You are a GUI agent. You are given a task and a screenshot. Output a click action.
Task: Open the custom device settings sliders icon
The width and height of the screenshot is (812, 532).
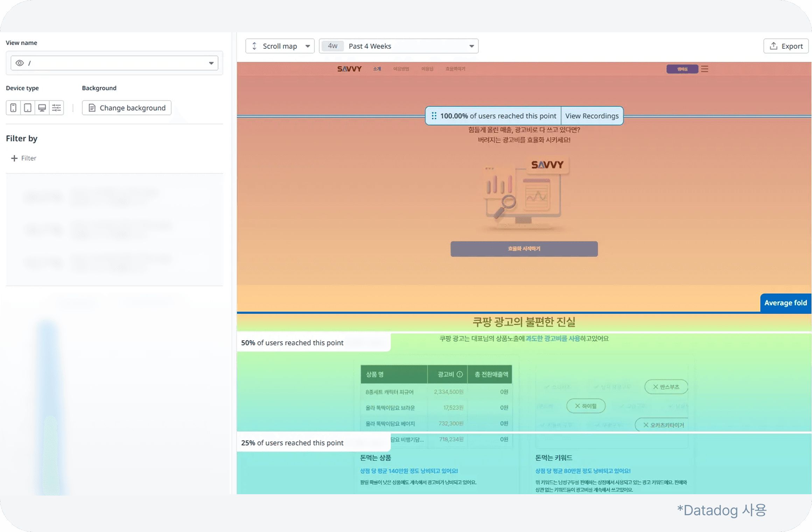click(x=56, y=108)
